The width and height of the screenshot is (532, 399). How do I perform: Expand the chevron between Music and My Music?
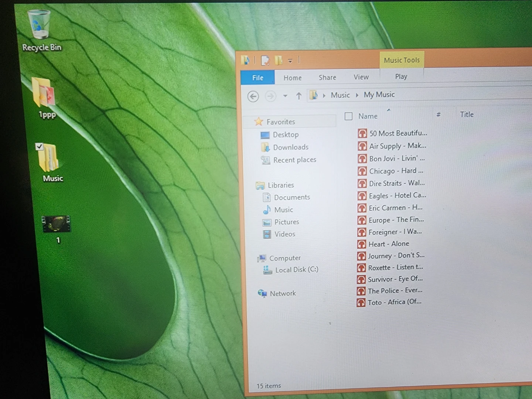click(x=357, y=95)
